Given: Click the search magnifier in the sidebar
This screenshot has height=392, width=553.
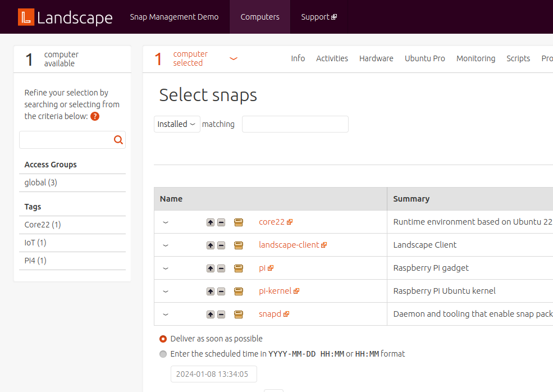Looking at the screenshot, I should (118, 139).
